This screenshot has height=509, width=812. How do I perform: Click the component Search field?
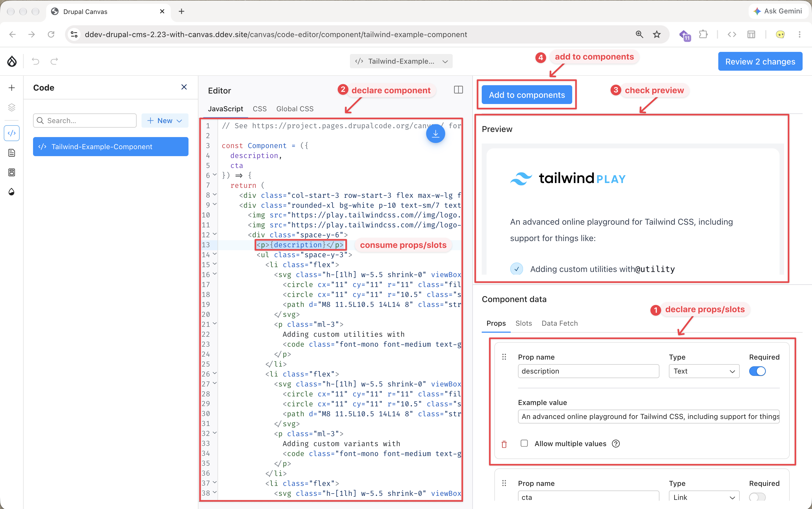[x=85, y=120]
